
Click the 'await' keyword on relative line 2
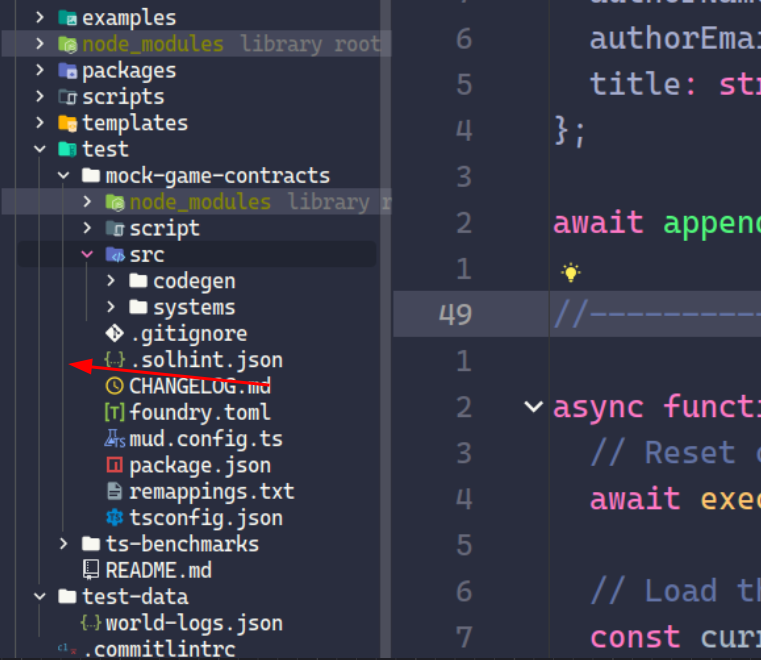(x=598, y=223)
